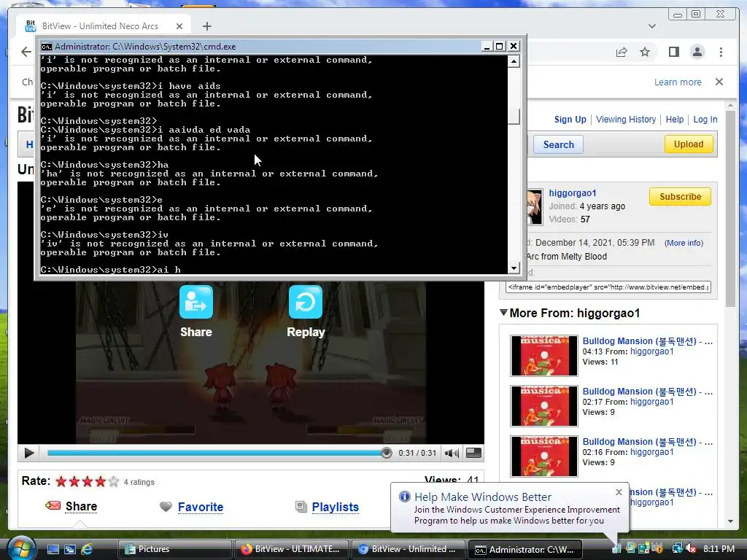Mute the video player volume icon

451,453
